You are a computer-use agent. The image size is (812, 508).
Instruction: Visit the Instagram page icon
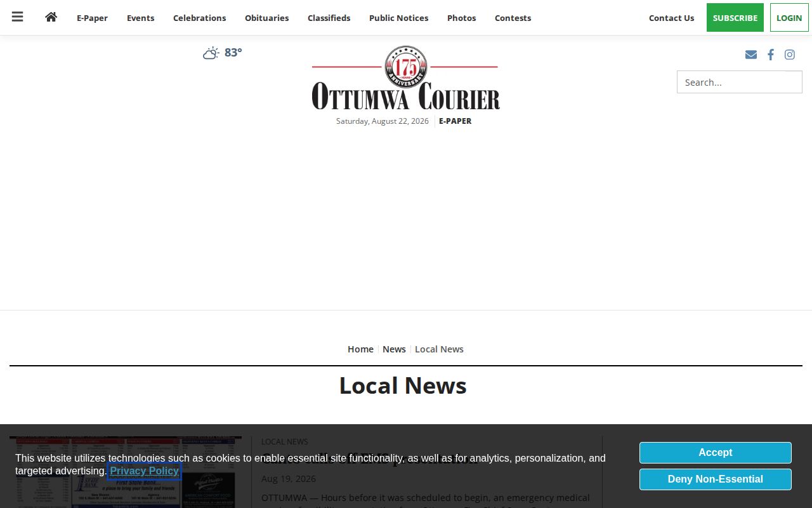click(x=790, y=55)
